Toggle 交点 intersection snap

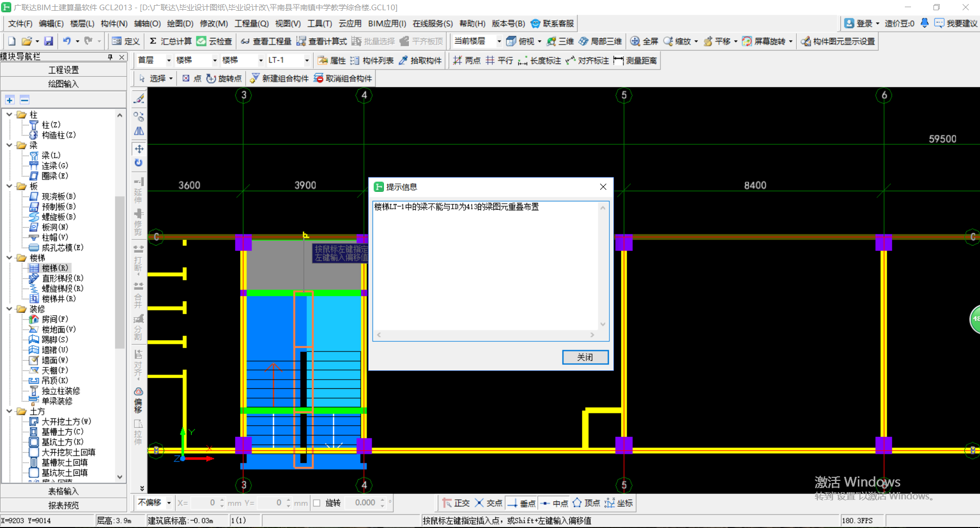(488, 503)
